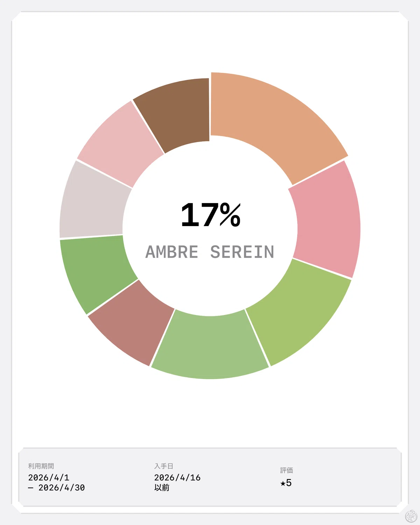Click the light green bottom segment
Image resolution: width=420 pixels, height=525 pixels.
coord(210,346)
